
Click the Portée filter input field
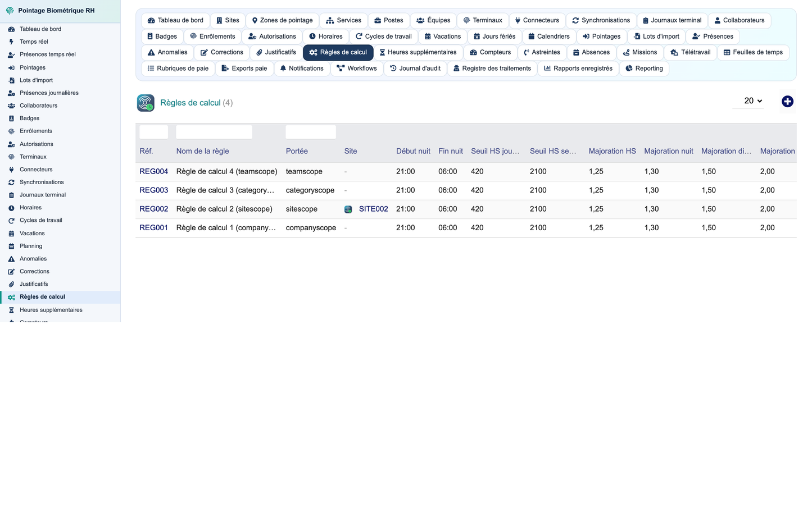(311, 132)
